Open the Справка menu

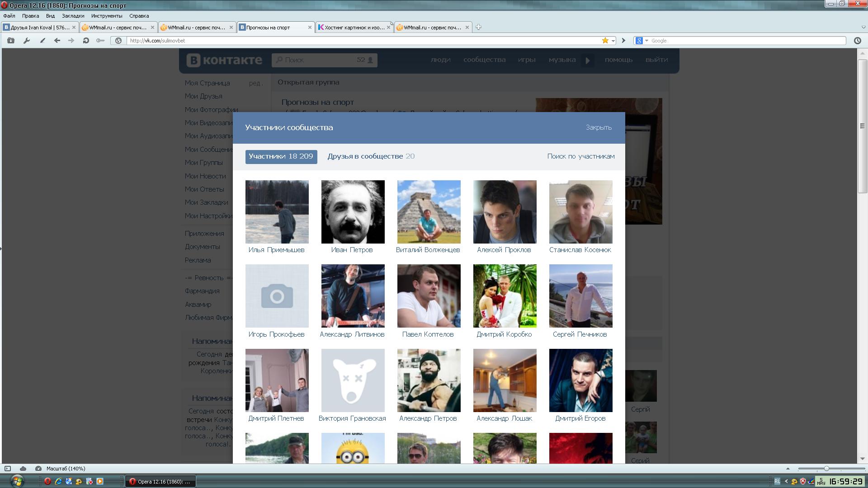[x=139, y=16]
